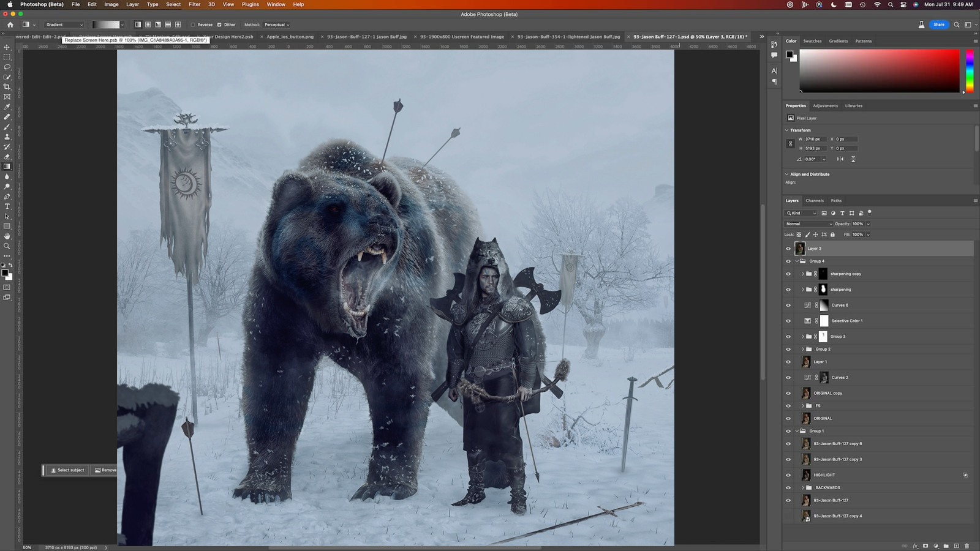The image size is (980, 551).
Task: Open the gradient Method dropdown
Action: 277,25
